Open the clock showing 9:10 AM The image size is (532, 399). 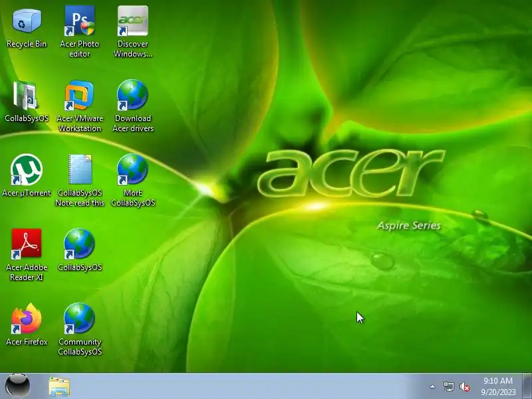pos(498,386)
